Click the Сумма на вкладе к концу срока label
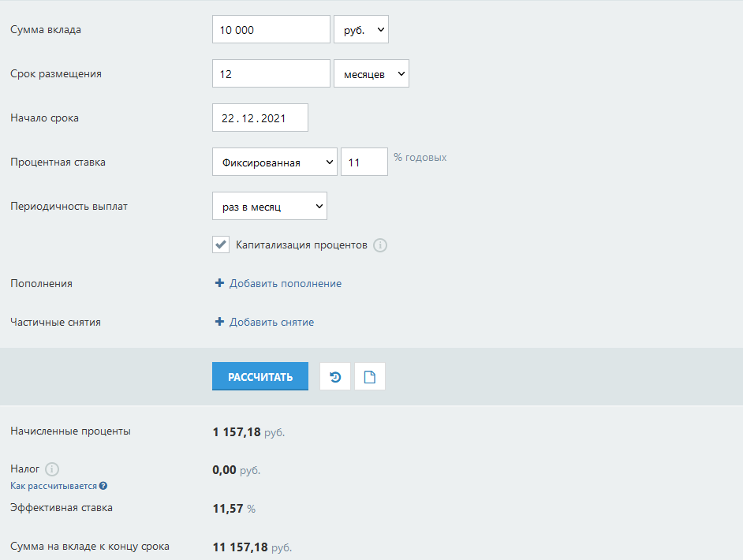 (90, 547)
